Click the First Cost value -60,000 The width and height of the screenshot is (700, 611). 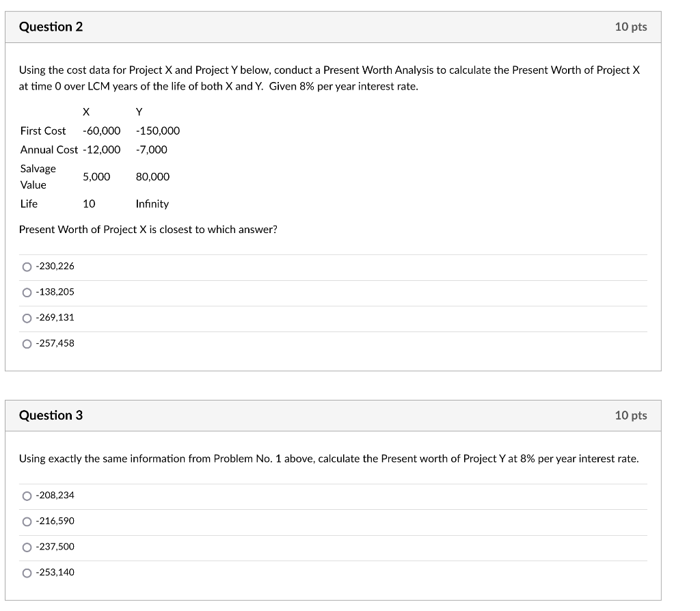pos(101,131)
